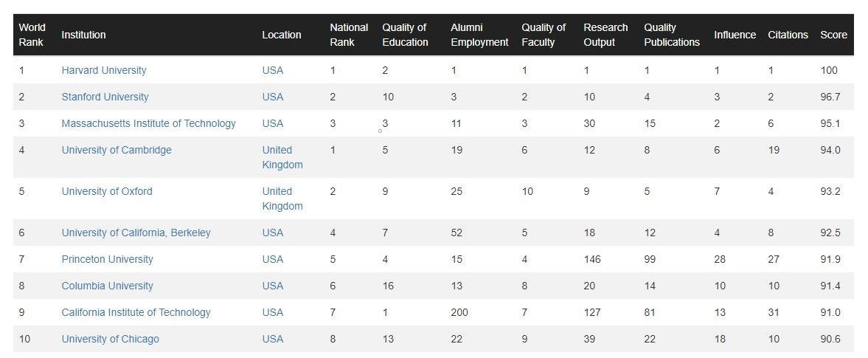Open the Harvard University link

(x=104, y=70)
